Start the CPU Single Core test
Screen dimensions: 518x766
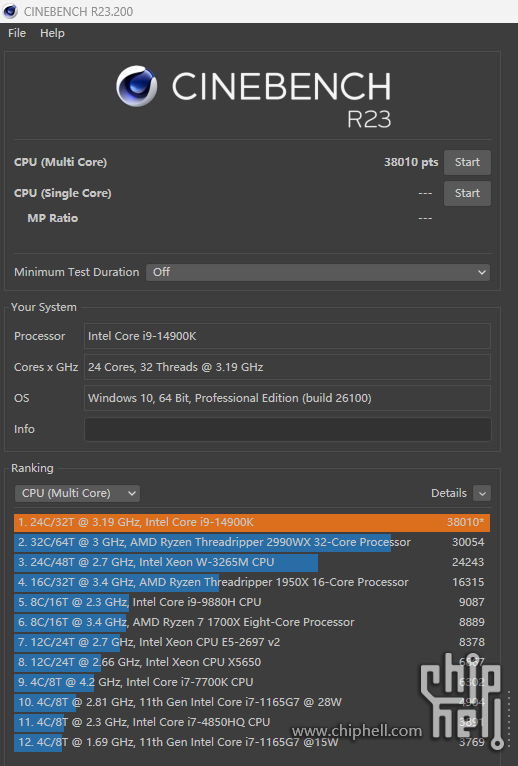467,193
